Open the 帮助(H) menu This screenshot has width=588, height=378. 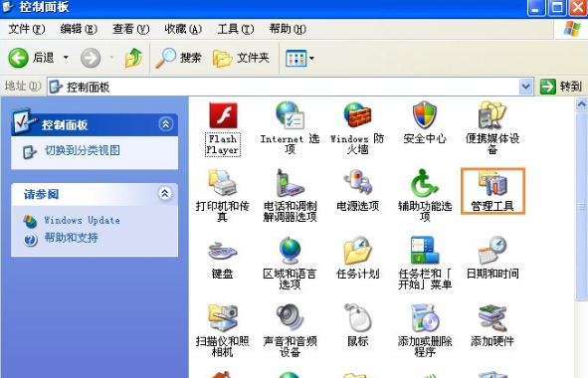(x=288, y=29)
